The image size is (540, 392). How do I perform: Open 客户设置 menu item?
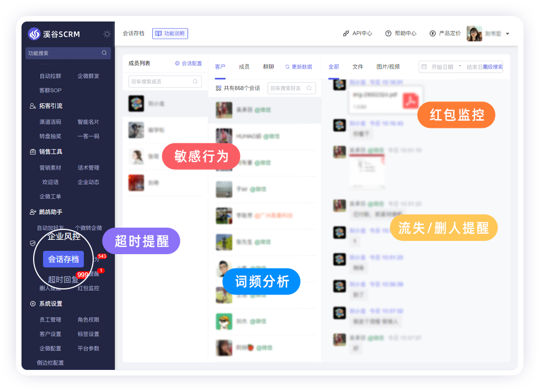pyautogui.click(x=50, y=334)
